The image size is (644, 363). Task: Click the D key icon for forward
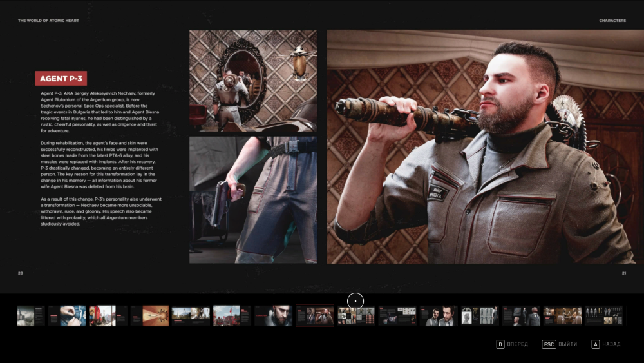click(x=500, y=344)
